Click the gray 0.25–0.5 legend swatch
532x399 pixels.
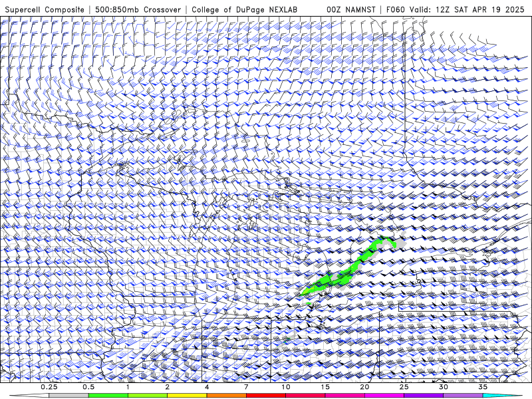pos(68,396)
